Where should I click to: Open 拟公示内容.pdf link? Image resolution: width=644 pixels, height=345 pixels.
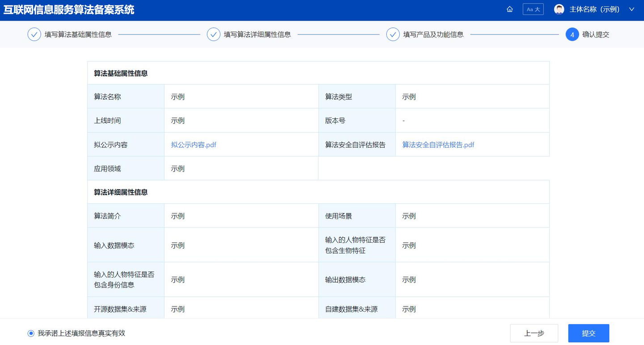[x=194, y=145]
